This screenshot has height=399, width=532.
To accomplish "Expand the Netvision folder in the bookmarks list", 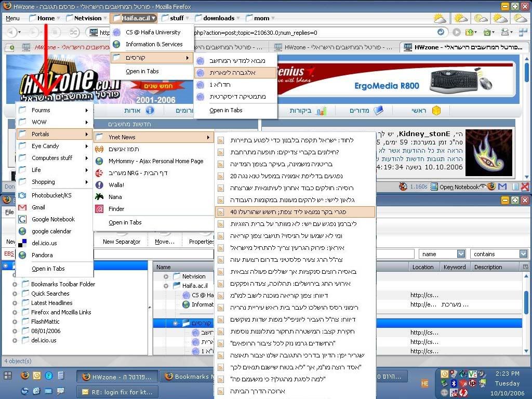I will pos(166,276).
